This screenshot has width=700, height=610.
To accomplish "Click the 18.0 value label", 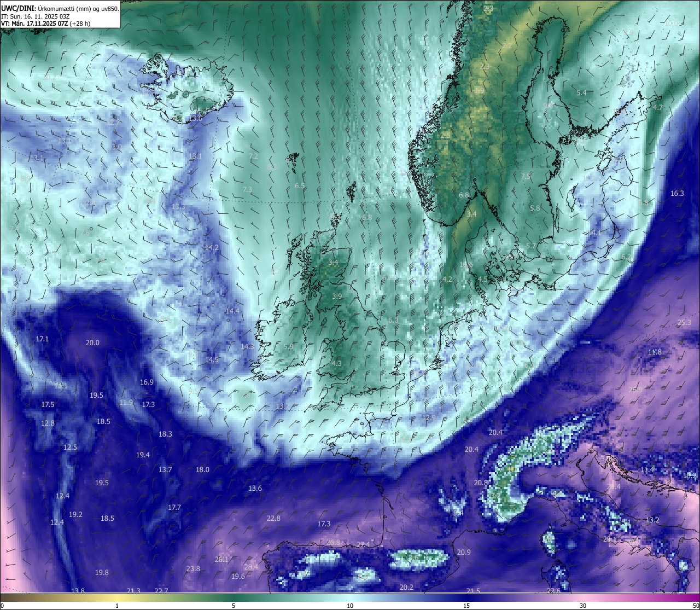I will coord(202,470).
